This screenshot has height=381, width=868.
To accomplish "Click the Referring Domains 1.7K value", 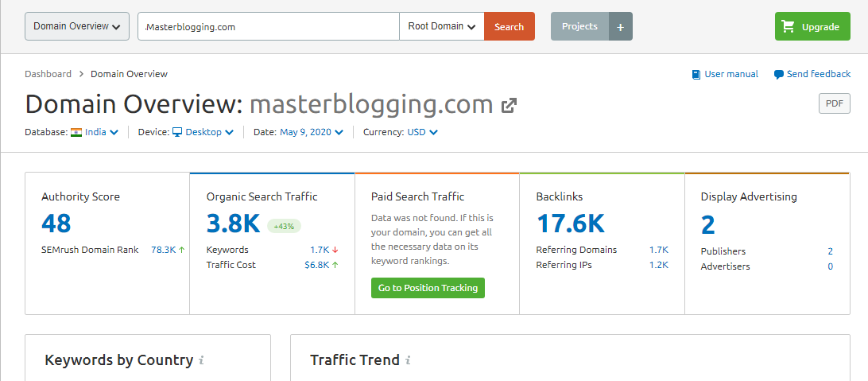I will tap(659, 250).
